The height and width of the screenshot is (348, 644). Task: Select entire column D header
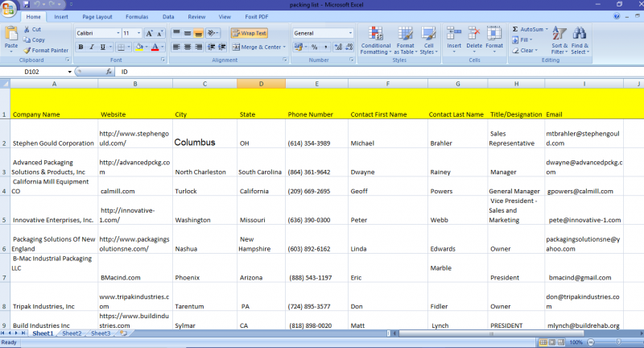pyautogui.click(x=261, y=84)
